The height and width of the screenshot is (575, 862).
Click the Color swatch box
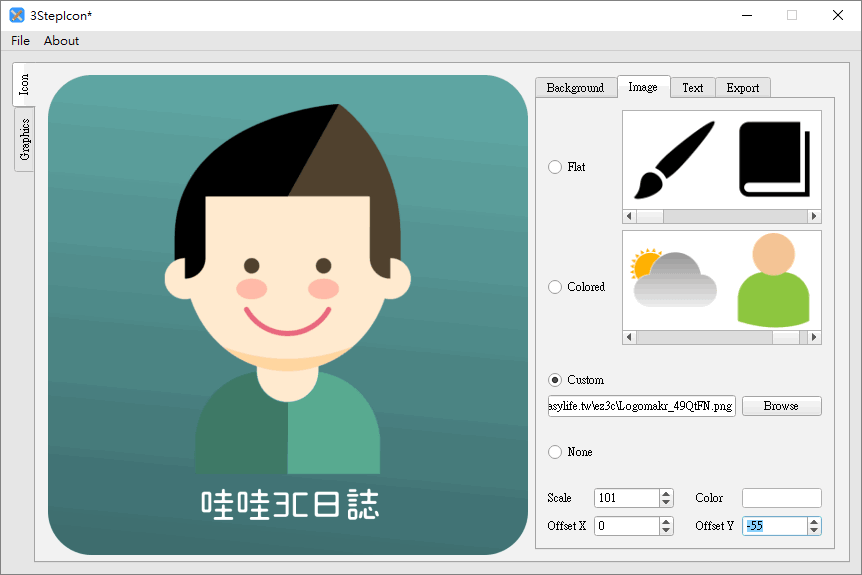click(781, 498)
